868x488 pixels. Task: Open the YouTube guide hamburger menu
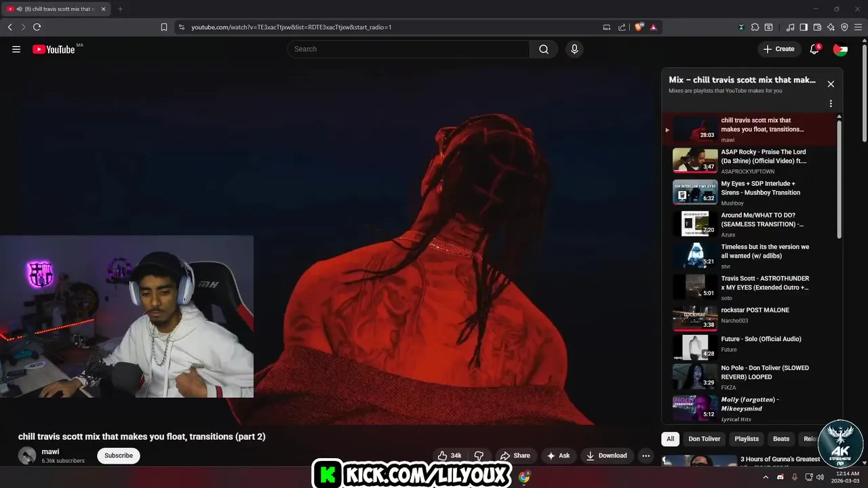16,49
